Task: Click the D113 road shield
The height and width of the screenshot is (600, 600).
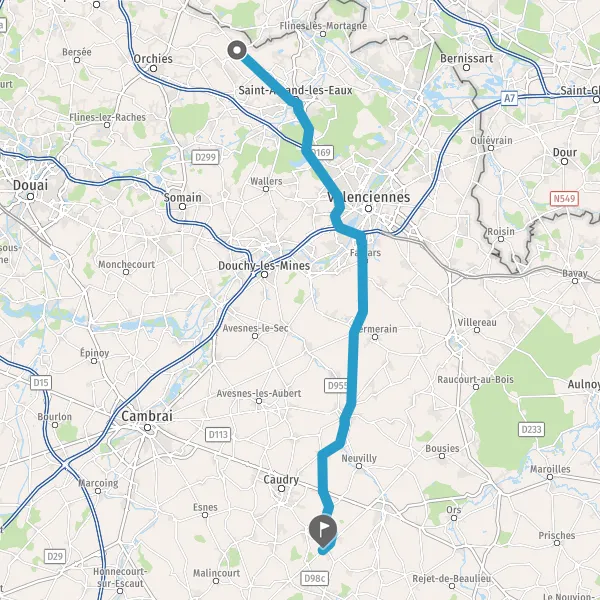Action: tap(218, 434)
